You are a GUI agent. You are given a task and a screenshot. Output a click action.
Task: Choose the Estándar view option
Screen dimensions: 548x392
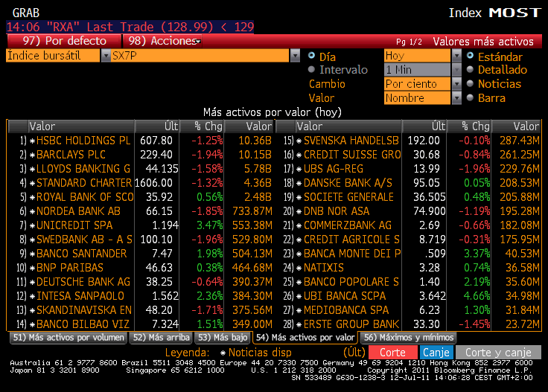[x=470, y=56]
